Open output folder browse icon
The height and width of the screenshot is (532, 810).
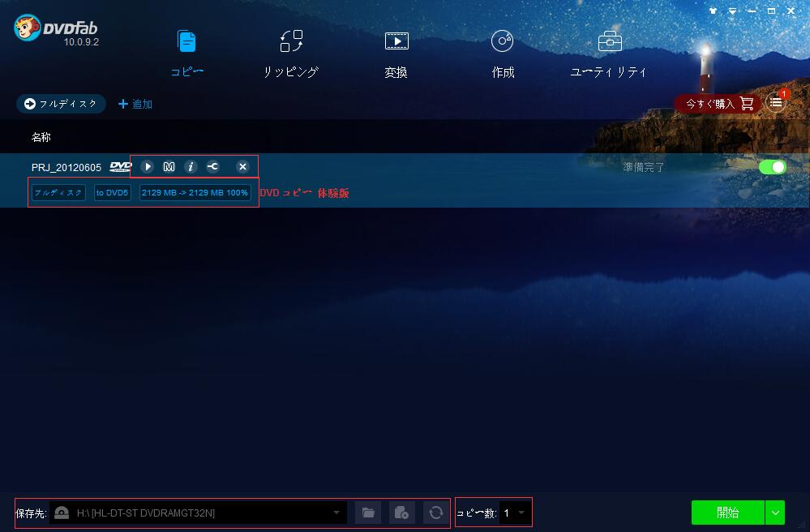(368, 513)
